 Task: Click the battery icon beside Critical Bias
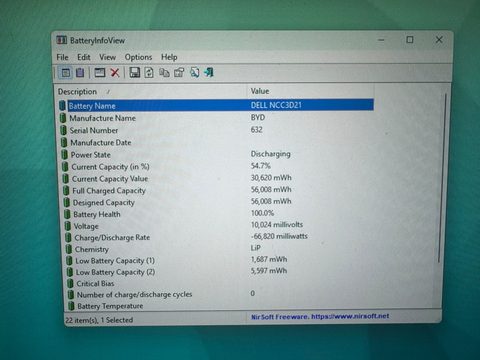pos(70,283)
